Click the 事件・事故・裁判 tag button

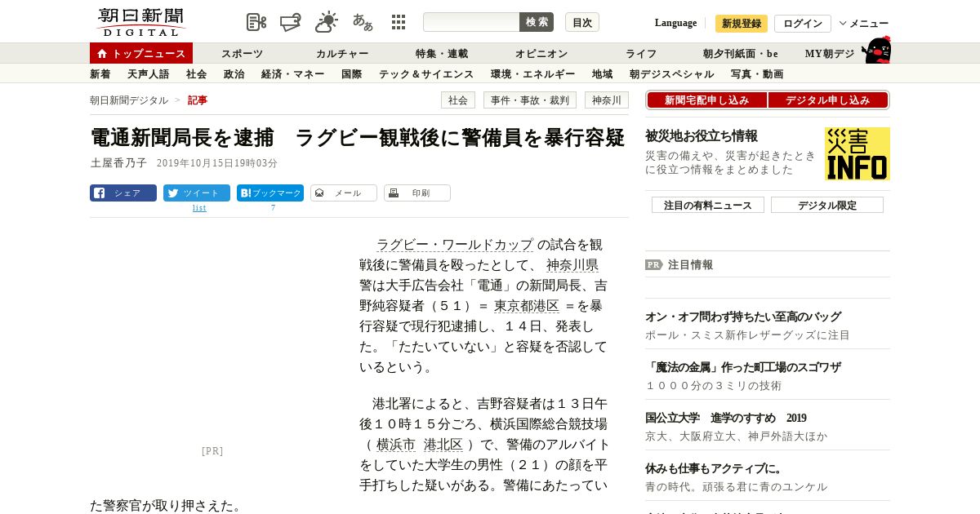coord(530,100)
